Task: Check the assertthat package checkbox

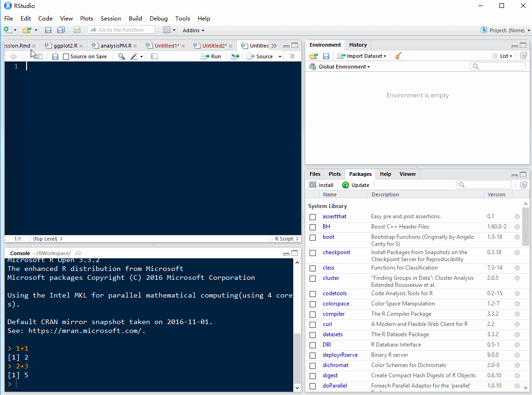Action: coord(313,217)
